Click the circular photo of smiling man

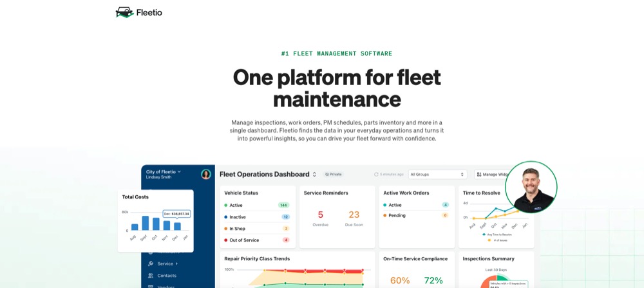[531, 187]
